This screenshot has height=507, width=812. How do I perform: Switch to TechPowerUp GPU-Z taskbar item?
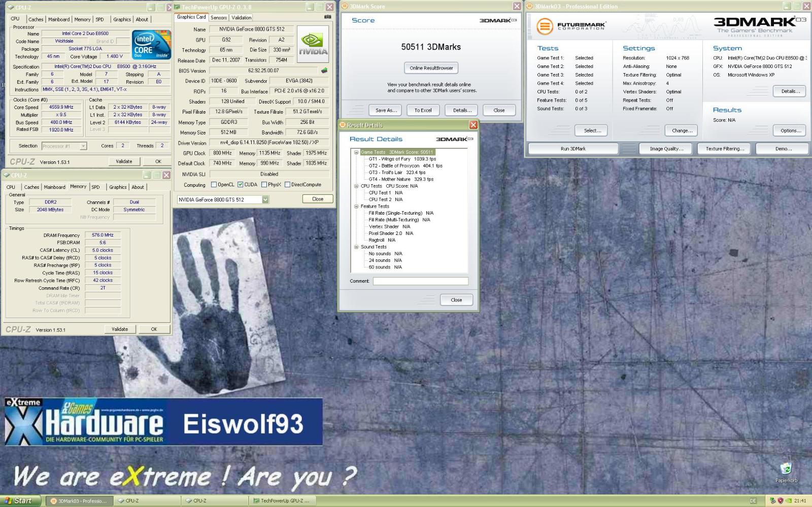point(283,501)
